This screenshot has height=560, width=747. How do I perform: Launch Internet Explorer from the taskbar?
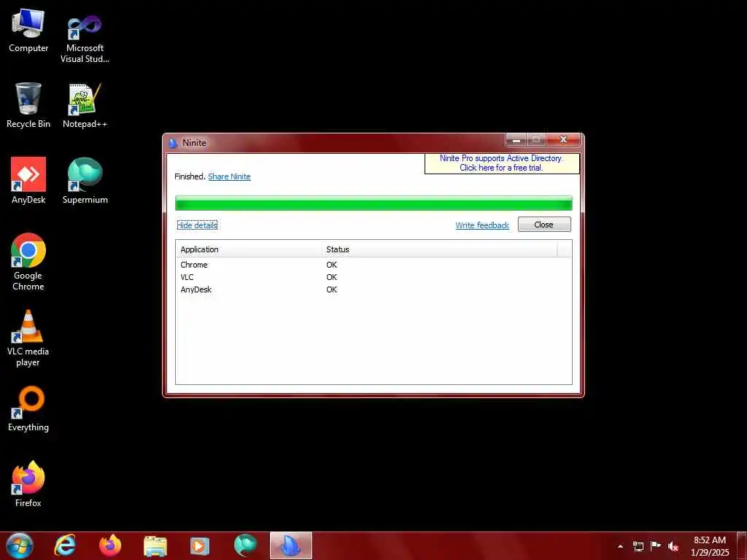(65, 545)
